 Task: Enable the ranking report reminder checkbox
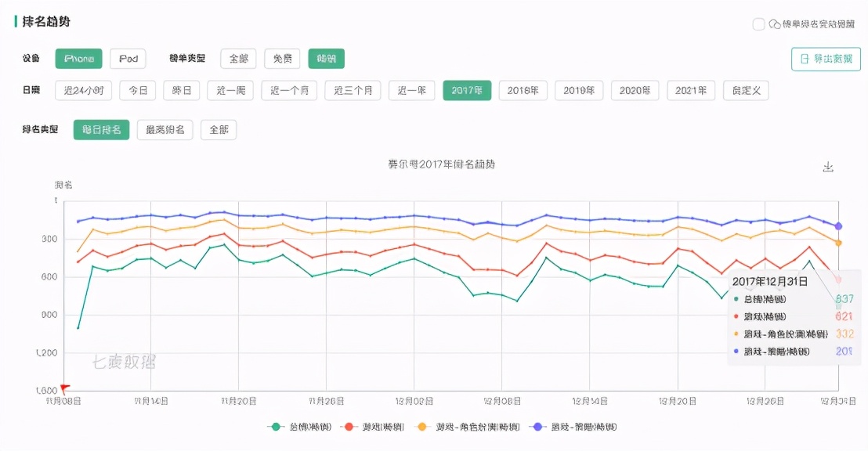point(757,23)
